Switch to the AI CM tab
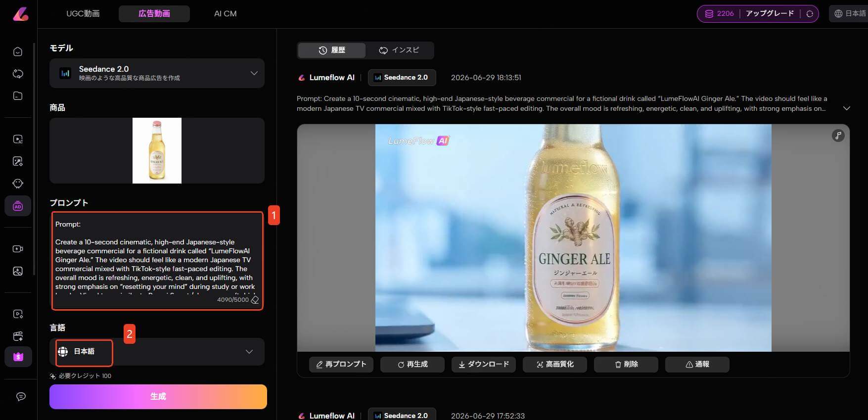Viewport: 868px width, 420px height. coord(226,14)
